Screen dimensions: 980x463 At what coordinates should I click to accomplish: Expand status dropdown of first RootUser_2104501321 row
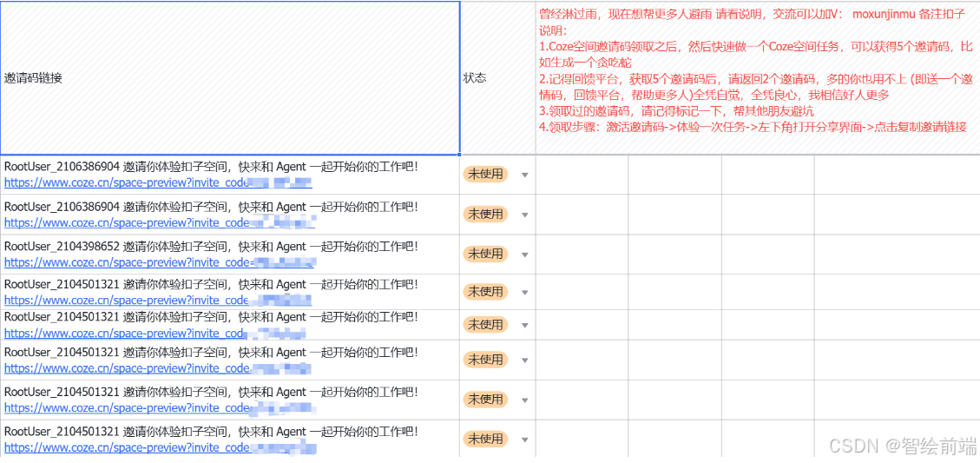(525, 293)
